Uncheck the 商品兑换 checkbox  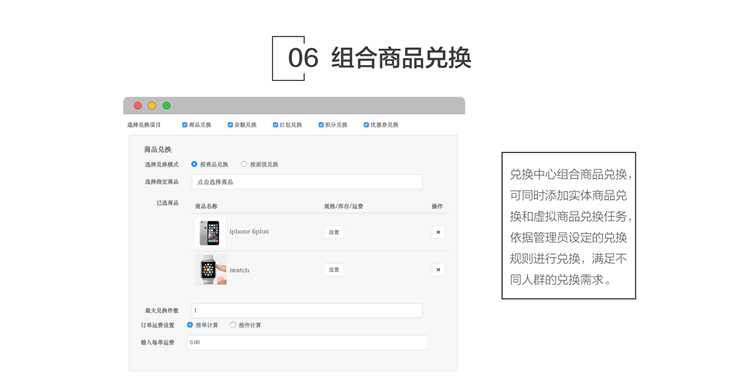[x=185, y=125]
